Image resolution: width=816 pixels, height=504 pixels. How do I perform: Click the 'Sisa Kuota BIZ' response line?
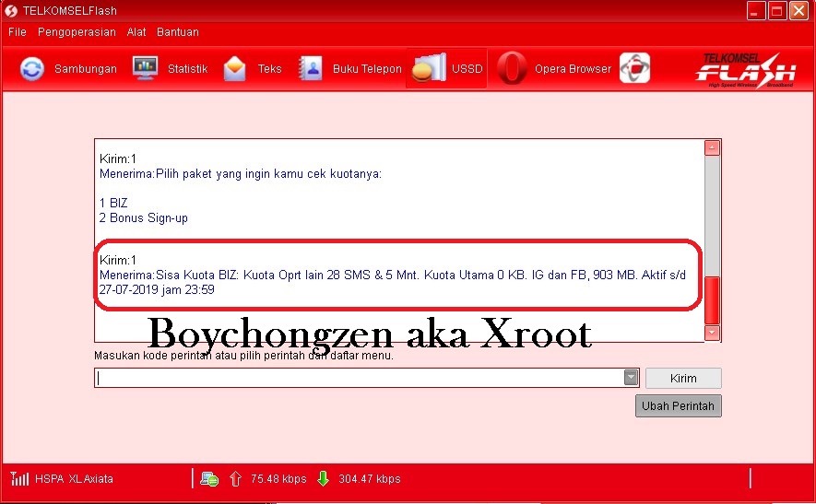pos(393,275)
